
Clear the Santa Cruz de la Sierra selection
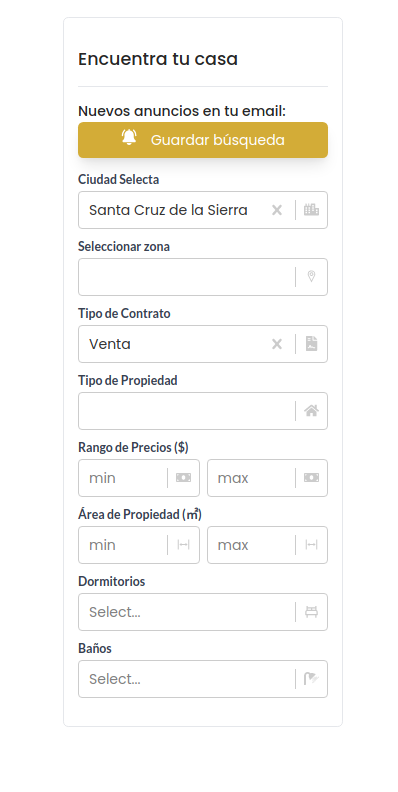(x=277, y=210)
